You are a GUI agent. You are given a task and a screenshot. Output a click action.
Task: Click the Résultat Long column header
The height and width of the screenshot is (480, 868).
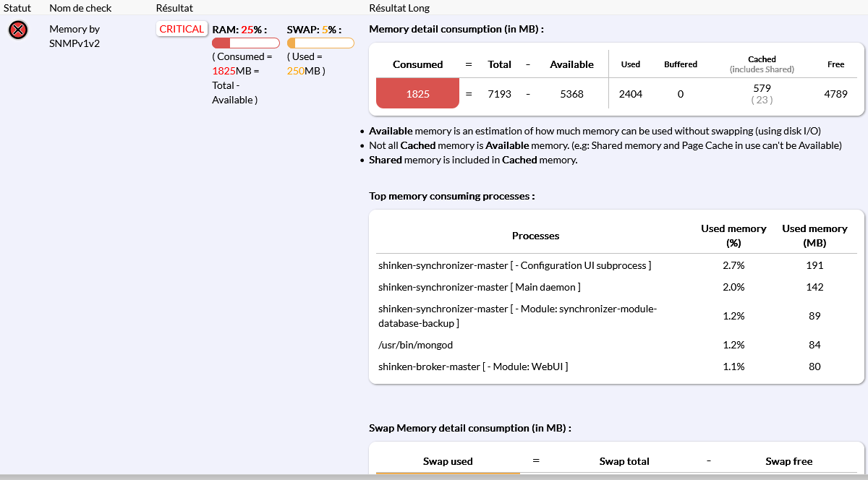tap(399, 8)
